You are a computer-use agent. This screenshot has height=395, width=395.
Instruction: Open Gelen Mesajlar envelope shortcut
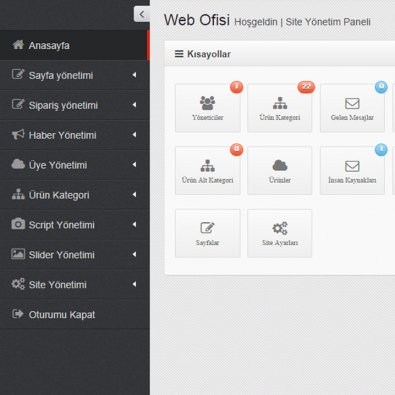coord(352,108)
